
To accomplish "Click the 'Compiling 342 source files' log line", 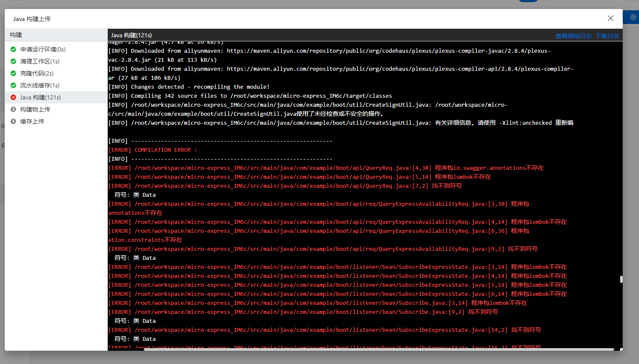I will 250,96.
